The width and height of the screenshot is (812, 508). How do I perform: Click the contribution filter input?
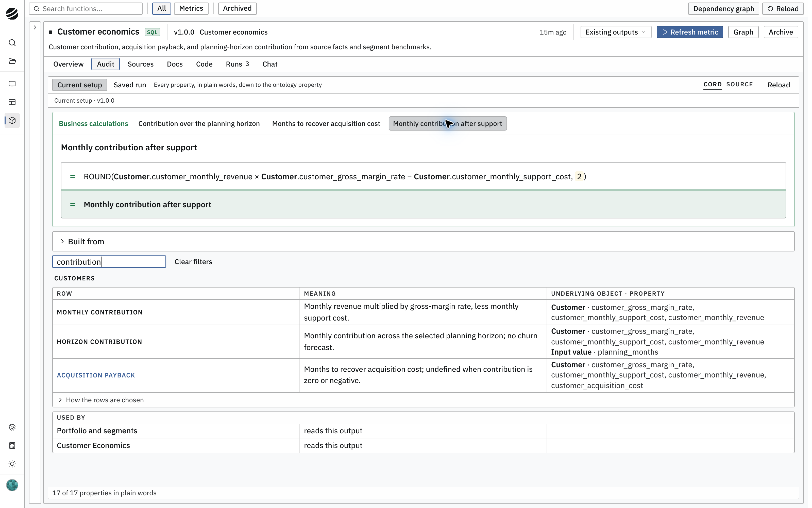(x=109, y=262)
